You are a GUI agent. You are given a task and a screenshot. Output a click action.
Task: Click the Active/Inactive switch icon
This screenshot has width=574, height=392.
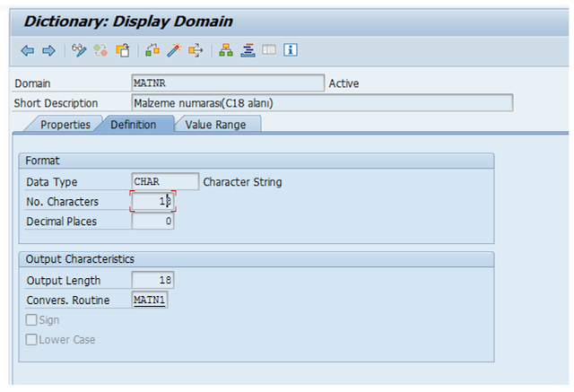[100, 50]
